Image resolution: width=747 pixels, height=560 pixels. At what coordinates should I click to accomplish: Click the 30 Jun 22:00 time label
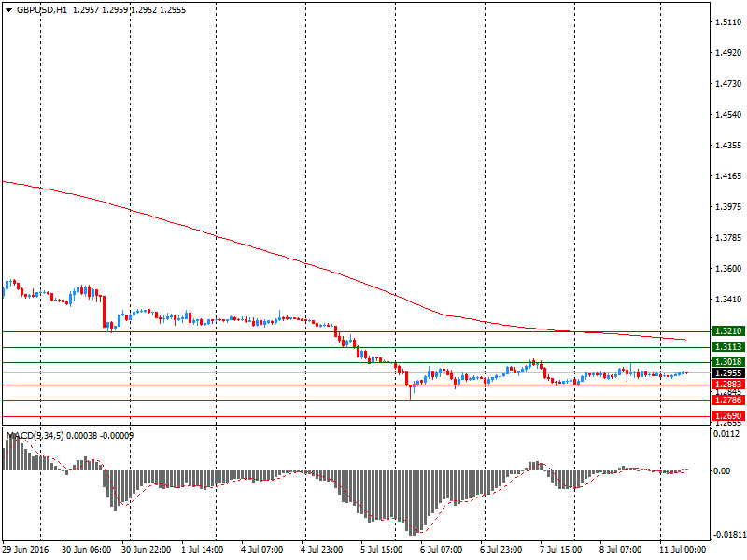[146, 550]
